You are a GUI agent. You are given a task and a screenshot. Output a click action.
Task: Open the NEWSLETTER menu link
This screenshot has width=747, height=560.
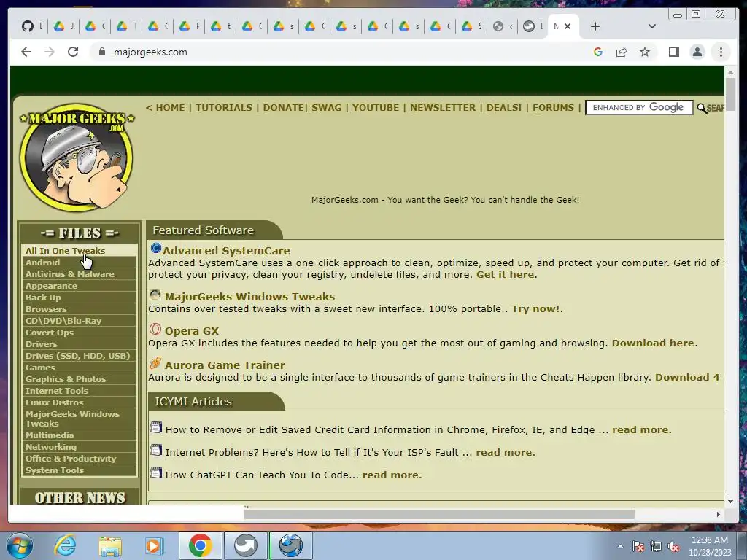(443, 108)
